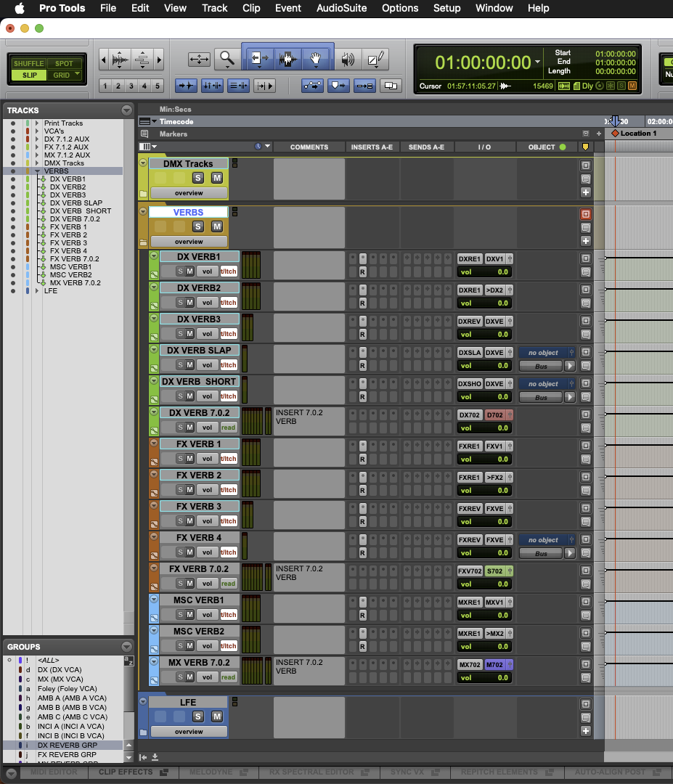The width and height of the screenshot is (673, 784).
Task: Open GRID mode dropdown arrow
Action: click(x=78, y=75)
